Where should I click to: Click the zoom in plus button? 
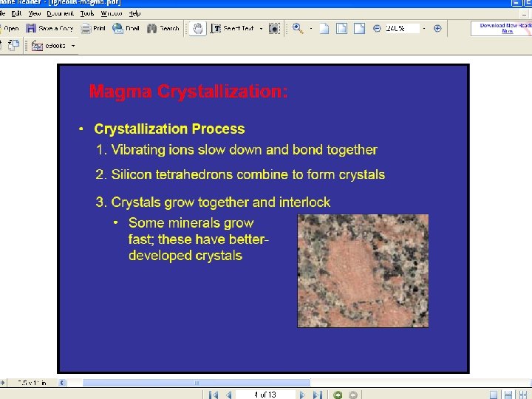coord(437,29)
